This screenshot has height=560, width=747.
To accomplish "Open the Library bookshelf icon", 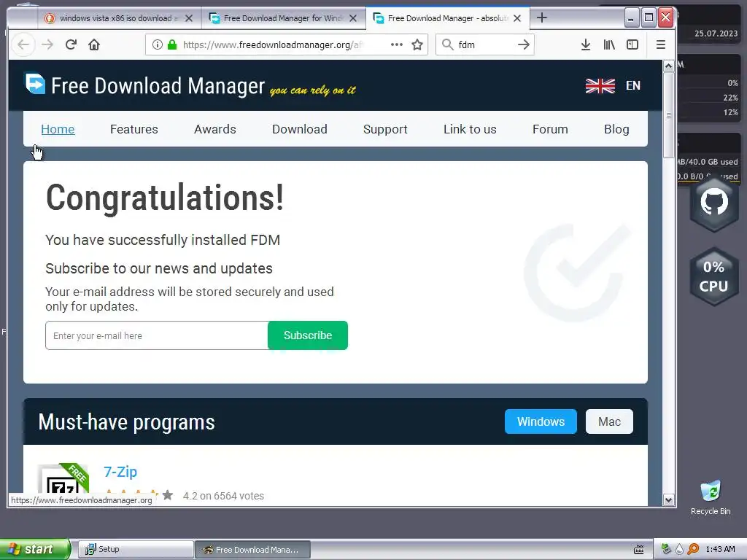I will tap(609, 44).
